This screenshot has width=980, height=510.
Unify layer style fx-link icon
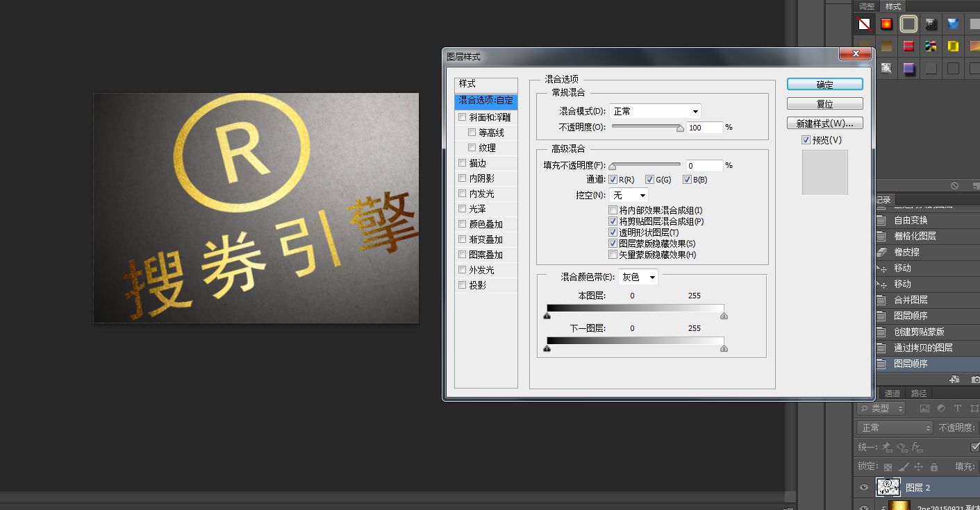click(917, 448)
